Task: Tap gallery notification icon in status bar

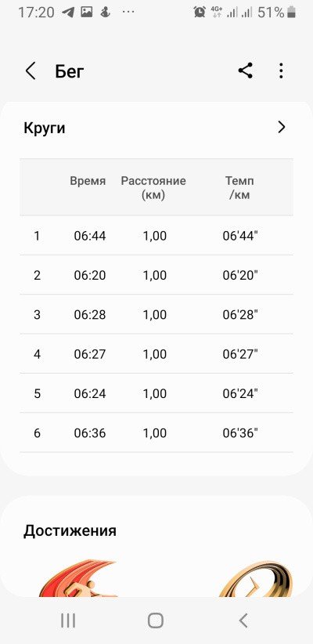Action: pos(87,13)
